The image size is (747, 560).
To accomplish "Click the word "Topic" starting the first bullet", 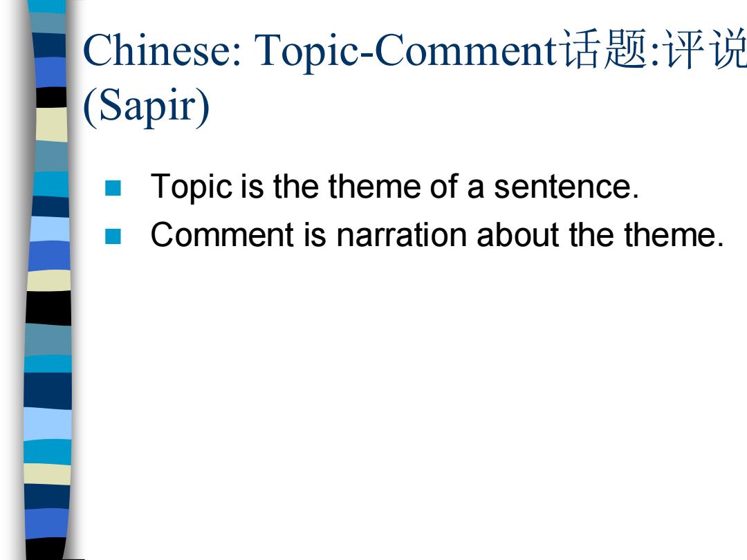I will point(192,187).
